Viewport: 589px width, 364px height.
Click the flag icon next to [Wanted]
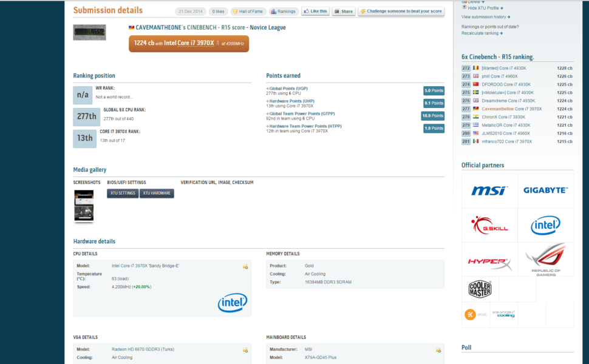point(475,68)
